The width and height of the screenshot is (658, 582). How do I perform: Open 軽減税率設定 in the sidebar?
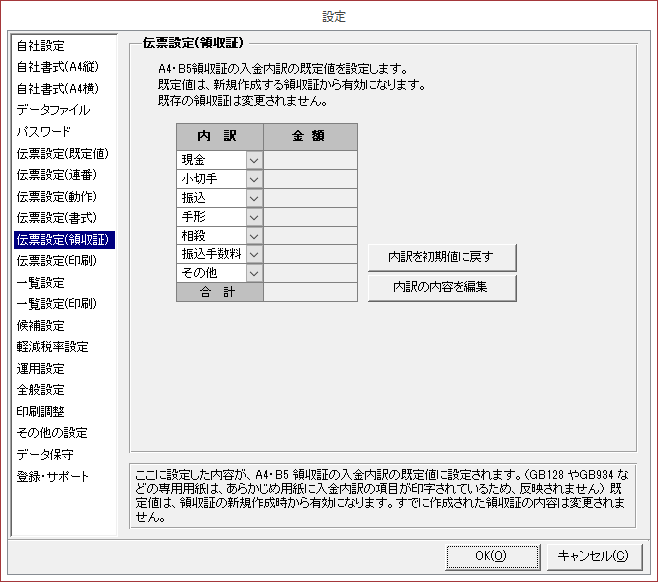52,347
